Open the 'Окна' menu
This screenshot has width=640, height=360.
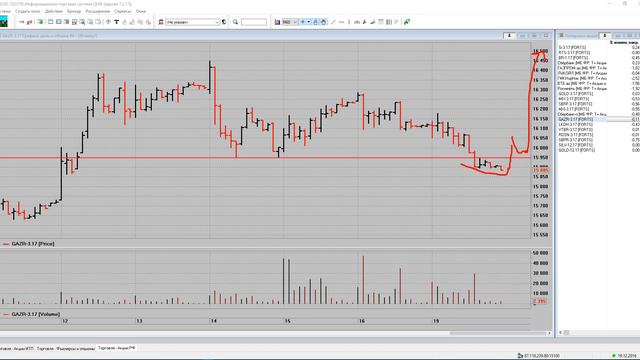(x=140, y=11)
